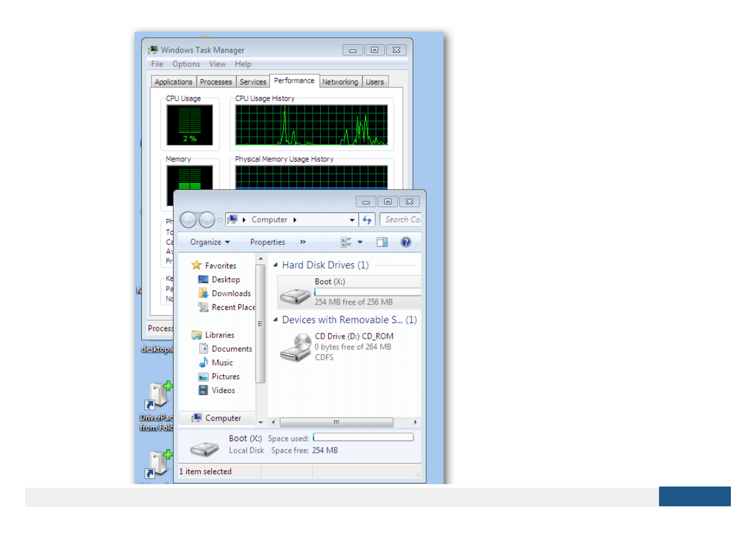Image resolution: width=756 pixels, height=535 pixels.
Task: Click the Properties button in Explorer toolbar
Action: click(x=267, y=242)
